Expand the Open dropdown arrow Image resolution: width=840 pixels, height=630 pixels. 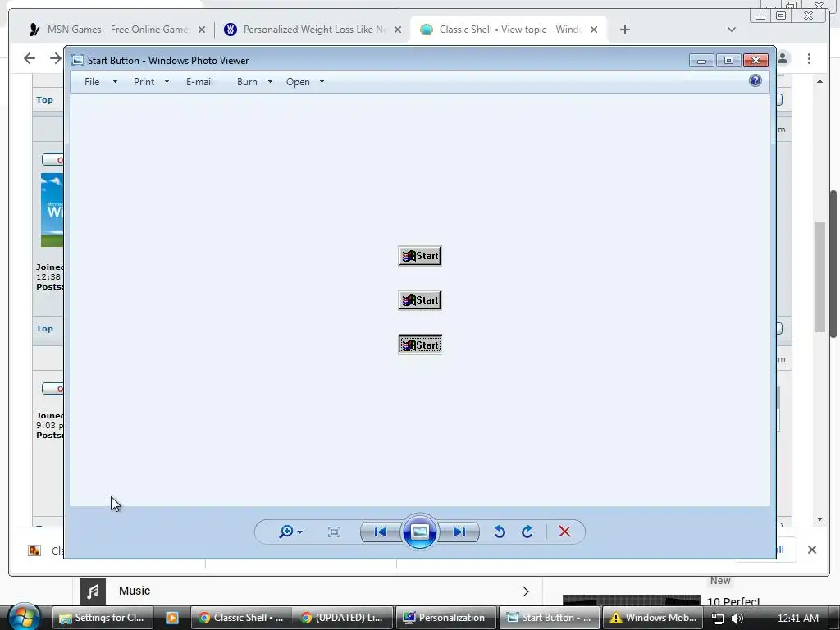click(x=322, y=81)
